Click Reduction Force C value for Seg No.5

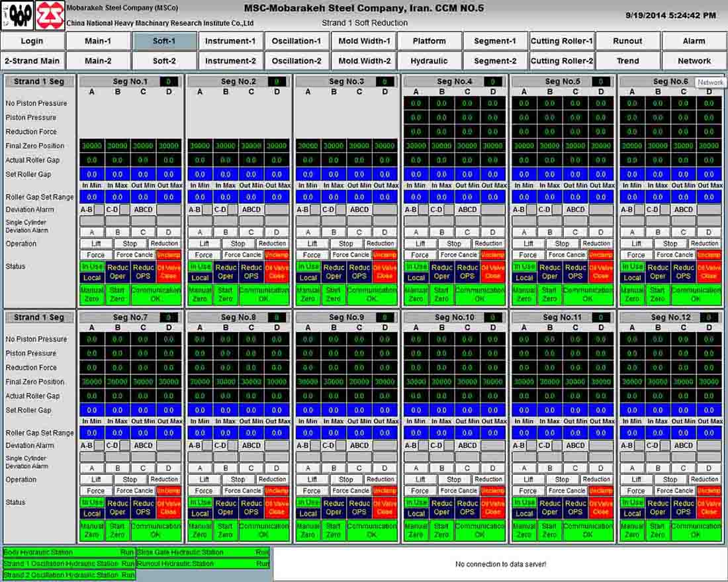tap(575, 132)
